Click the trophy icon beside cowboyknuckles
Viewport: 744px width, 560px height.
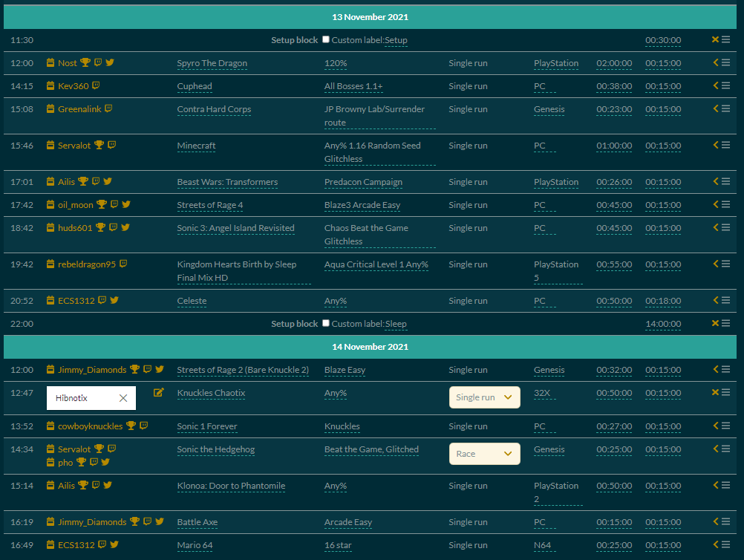131,426
